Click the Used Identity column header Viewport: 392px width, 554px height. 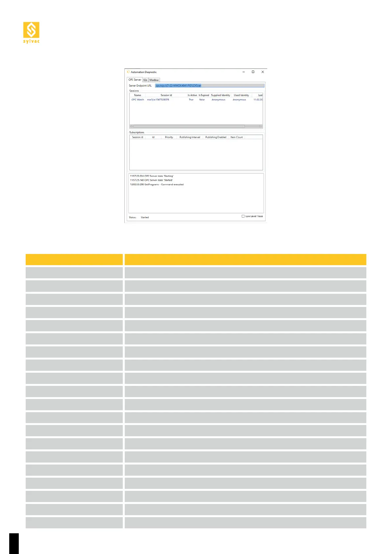(241, 95)
